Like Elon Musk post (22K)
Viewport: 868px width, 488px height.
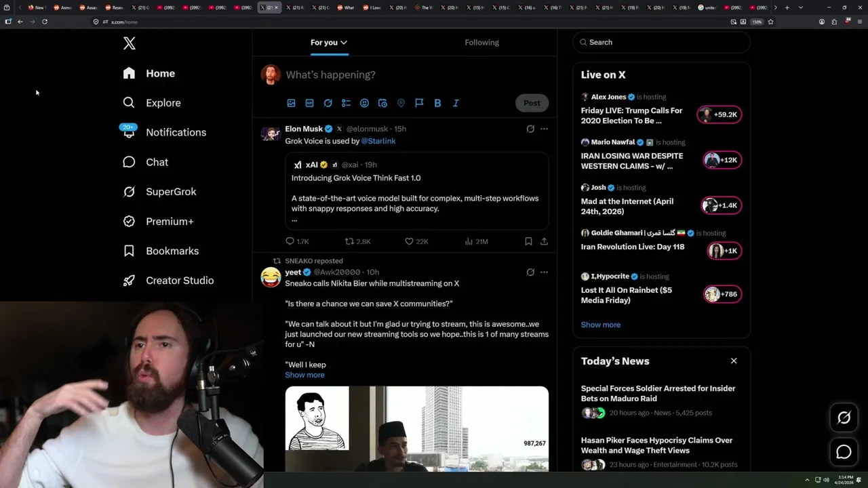416,241
